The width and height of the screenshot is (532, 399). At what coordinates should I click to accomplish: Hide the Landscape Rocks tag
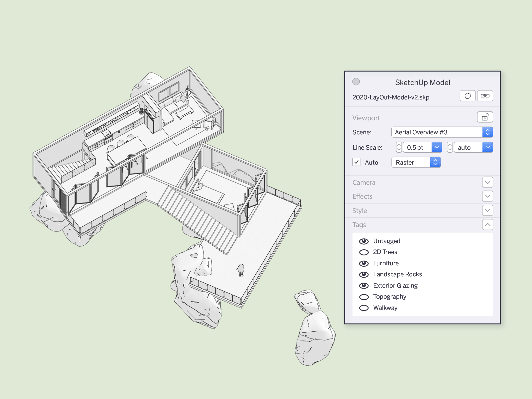[x=364, y=274]
